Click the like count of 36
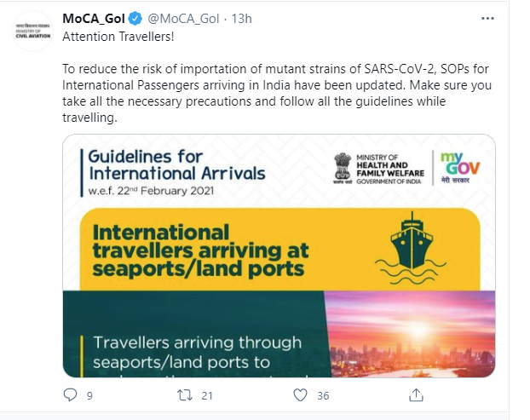Image resolution: width=530 pixels, height=420 pixels. [322, 395]
